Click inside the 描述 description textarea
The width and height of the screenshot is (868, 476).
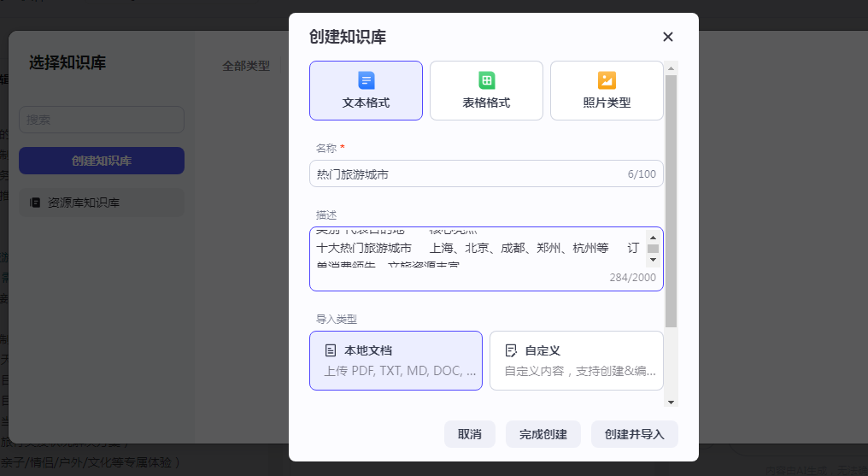(486, 258)
